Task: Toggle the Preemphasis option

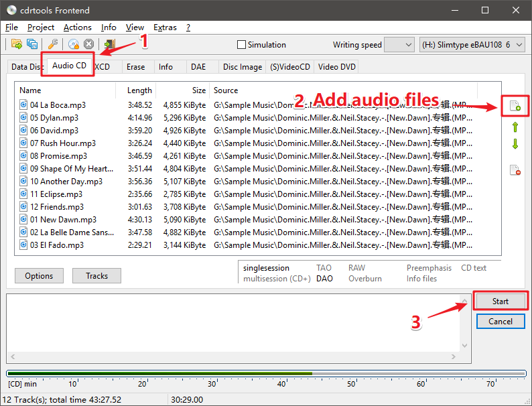Action: coord(429,268)
